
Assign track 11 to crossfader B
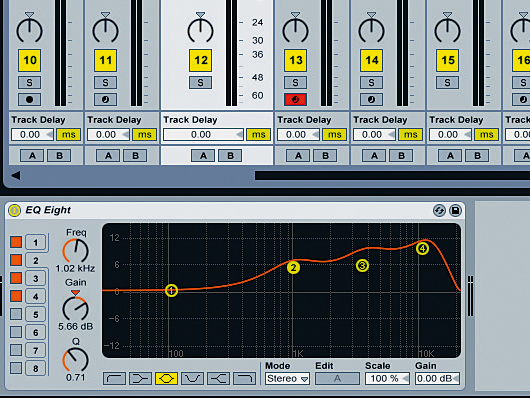[135, 156]
